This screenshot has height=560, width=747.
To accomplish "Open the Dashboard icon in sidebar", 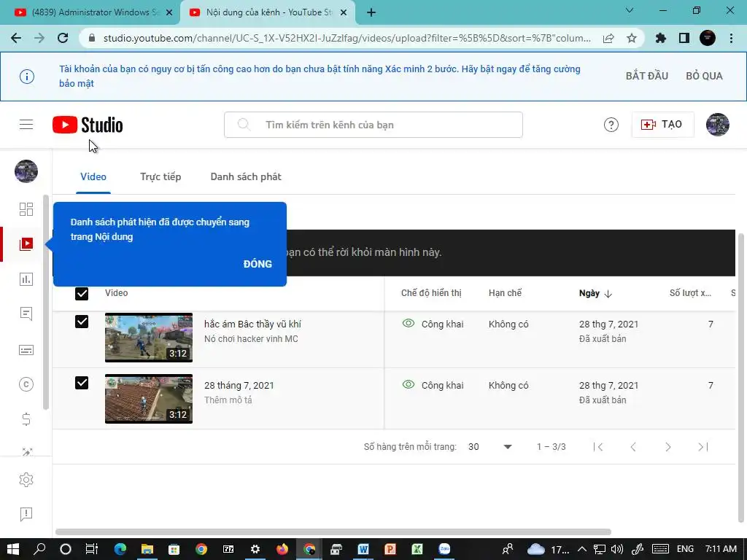I will (x=26, y=209).
